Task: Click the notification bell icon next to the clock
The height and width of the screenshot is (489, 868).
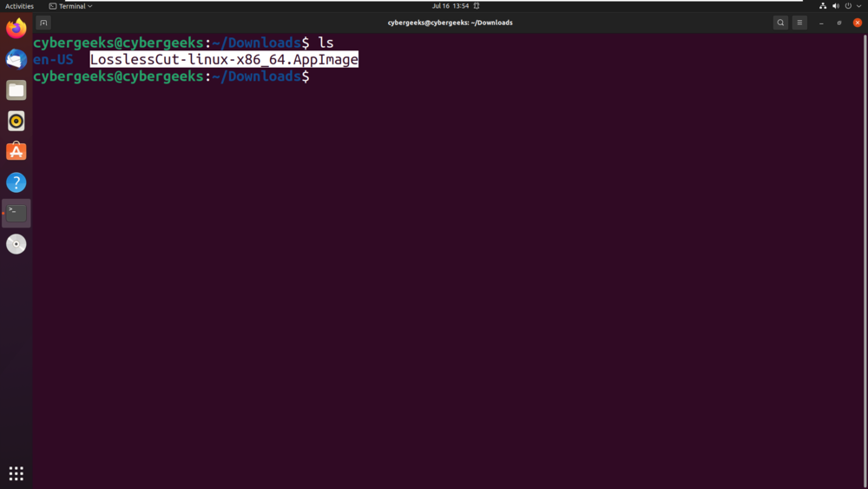Action: pyautogui.click(x=477, y=6)
